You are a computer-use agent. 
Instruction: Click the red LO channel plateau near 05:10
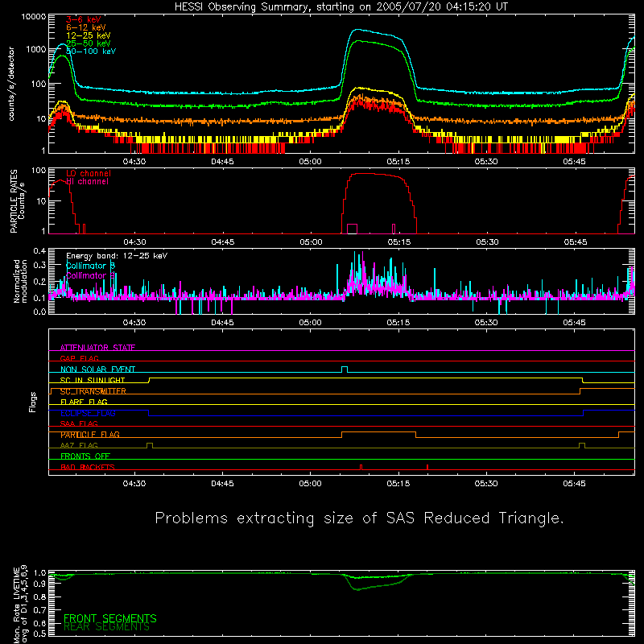369,174
